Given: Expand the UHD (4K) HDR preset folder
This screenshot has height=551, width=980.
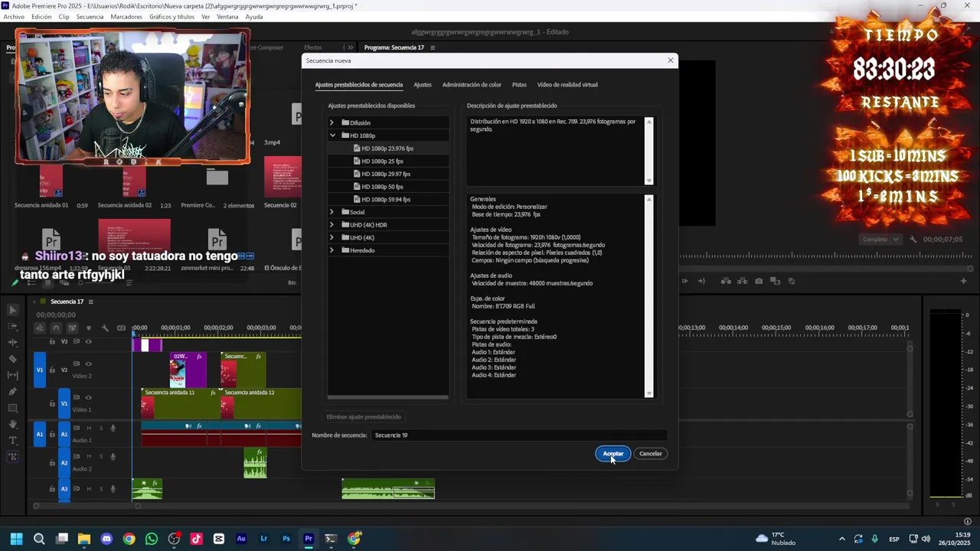Looking at the screenshot, I should tap(332, 225).
